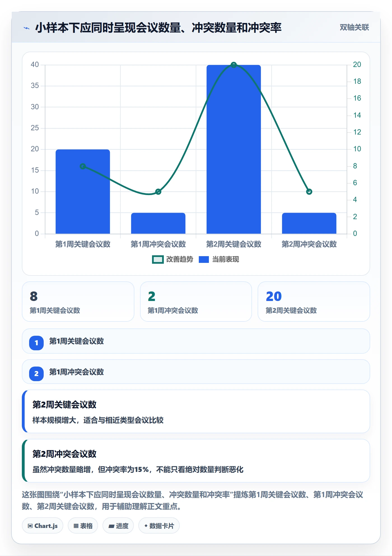
Task: Click the 数据卡片 tag
Action: [159, 526]
